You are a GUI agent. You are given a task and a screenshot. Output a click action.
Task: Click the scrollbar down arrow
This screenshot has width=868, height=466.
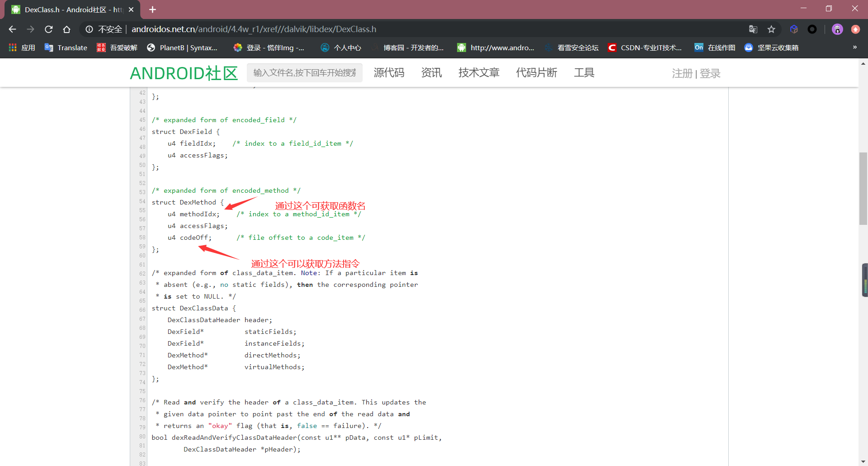click(x=863, y=461)
